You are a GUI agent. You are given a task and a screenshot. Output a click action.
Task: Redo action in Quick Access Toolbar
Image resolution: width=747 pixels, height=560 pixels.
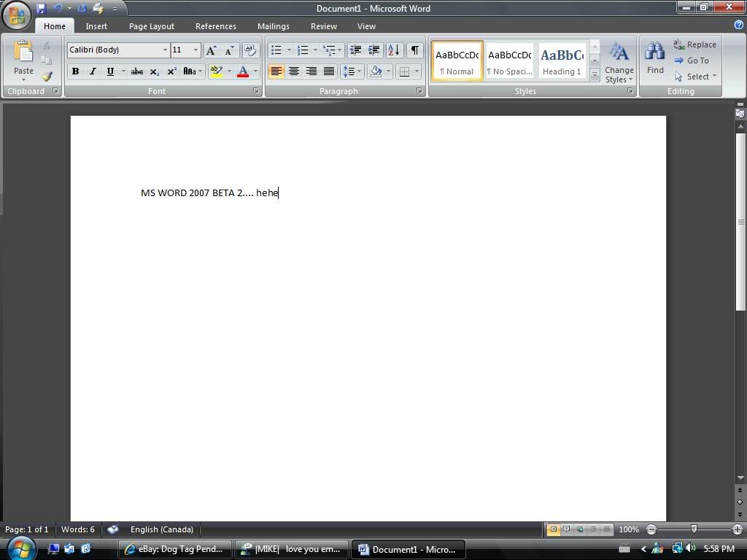82,8
